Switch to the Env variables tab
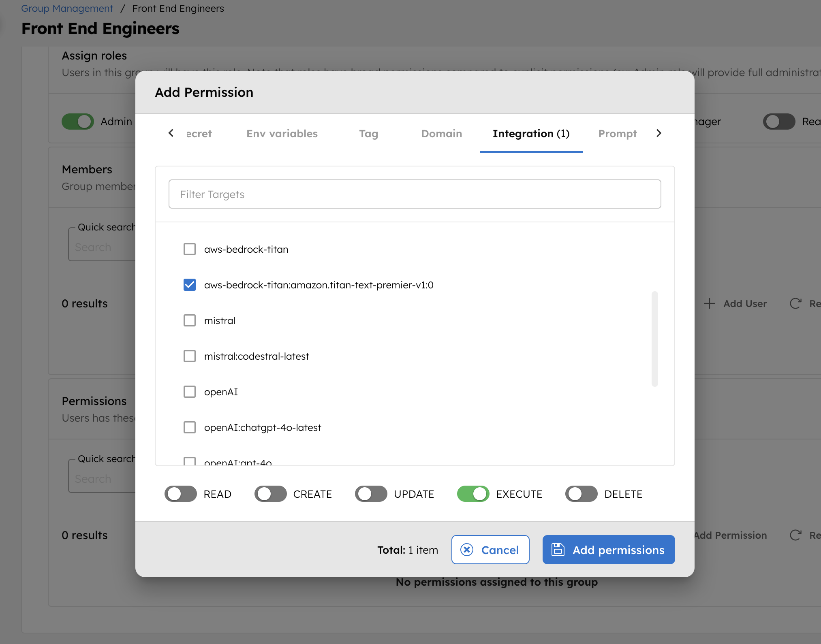The width and height of the screenshot is (821, 644). tap(282, 134)
